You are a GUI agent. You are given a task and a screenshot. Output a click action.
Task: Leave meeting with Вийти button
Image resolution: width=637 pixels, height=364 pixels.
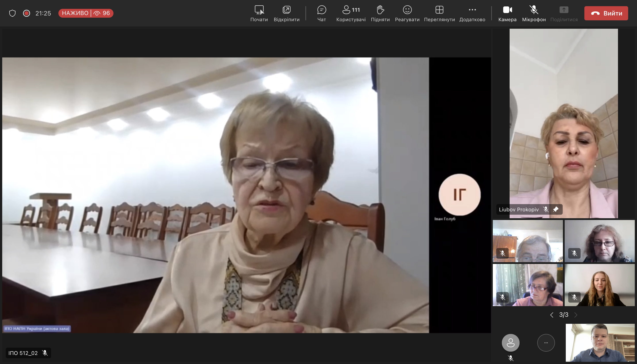pyautogui.click(x=606, y=13)
